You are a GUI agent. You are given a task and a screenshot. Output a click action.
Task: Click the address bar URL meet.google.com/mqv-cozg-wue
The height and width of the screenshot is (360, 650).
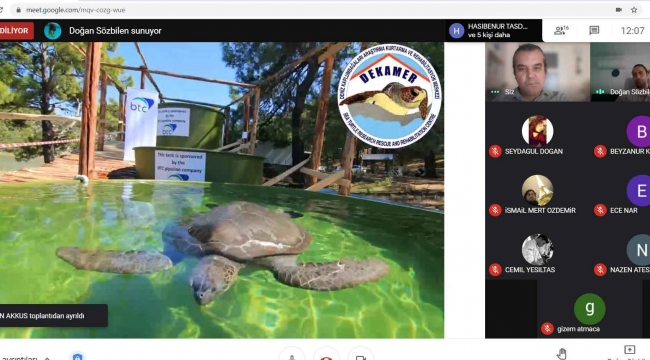[75, 10]
